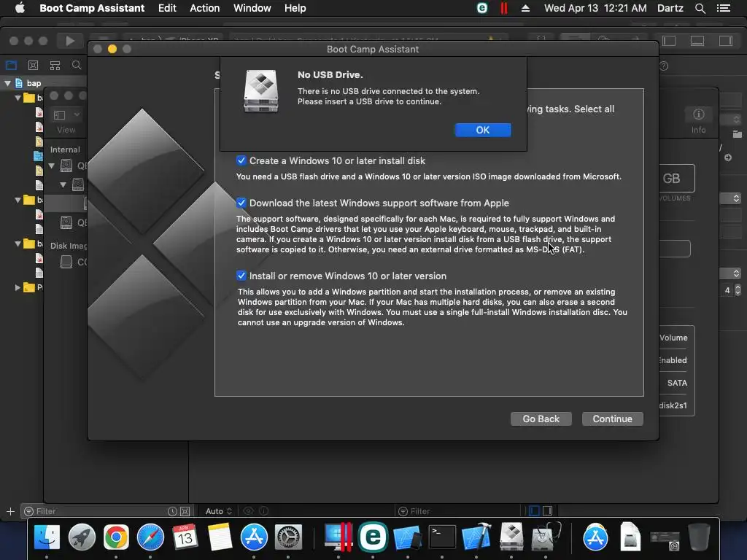Toggle Xcode's right inspector panel icon

(x=726, y=41)
